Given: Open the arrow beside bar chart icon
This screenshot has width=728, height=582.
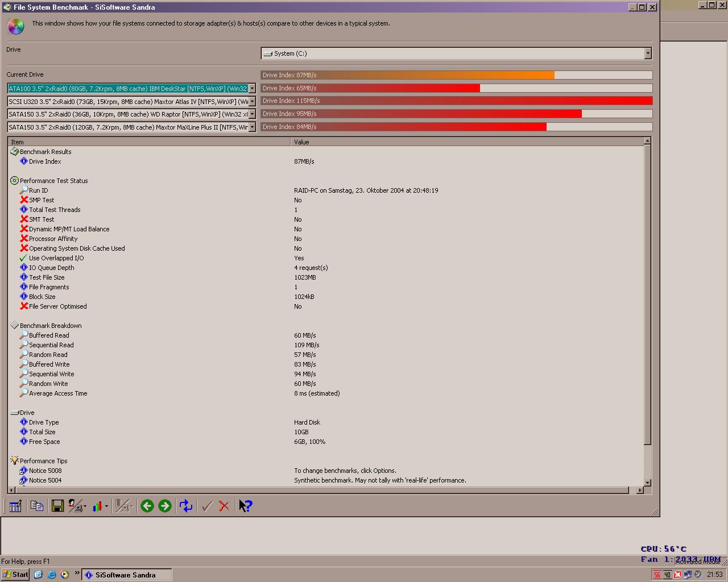Looking at the screenshot, I should pyautogui.click(x=106, y=506).
